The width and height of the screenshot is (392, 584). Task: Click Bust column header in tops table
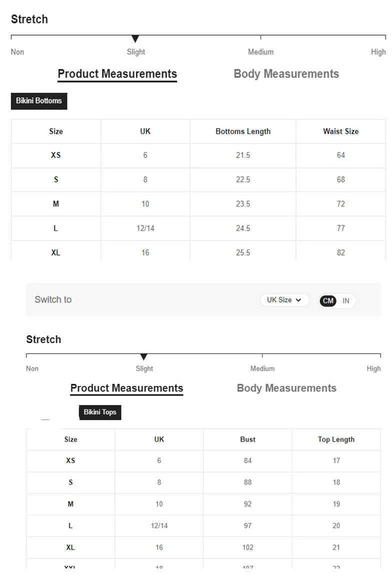tap(248, 439)
